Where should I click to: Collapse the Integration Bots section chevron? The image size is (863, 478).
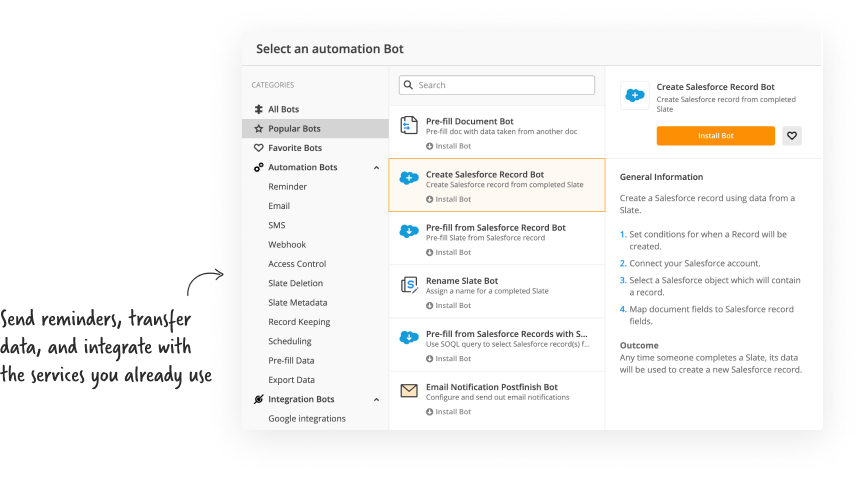376,399
